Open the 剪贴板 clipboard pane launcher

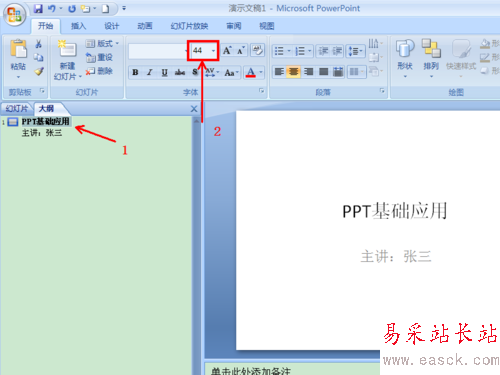point(42,90)
